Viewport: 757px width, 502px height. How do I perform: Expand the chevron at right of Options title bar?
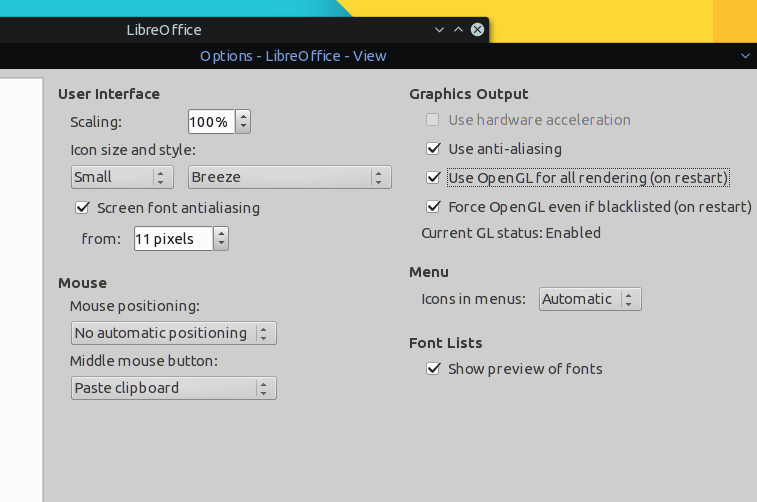click(745, 56)
